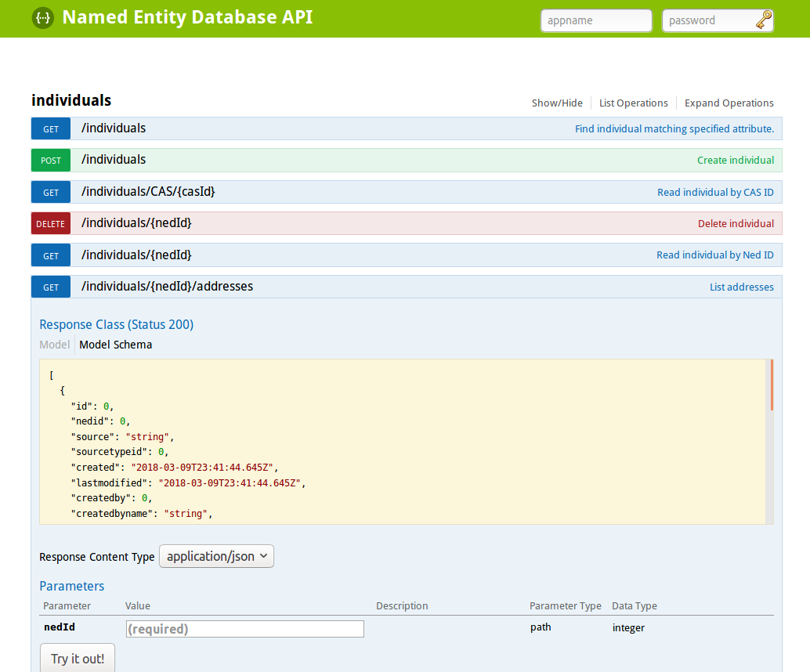Screen dimensions: 810x672
Task: Click Find individual matching specified attribute
Action: click(674, 128)
